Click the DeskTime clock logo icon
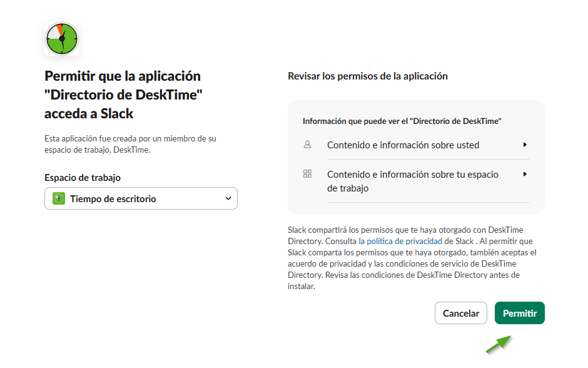588x368 pixels. [62, 39]
